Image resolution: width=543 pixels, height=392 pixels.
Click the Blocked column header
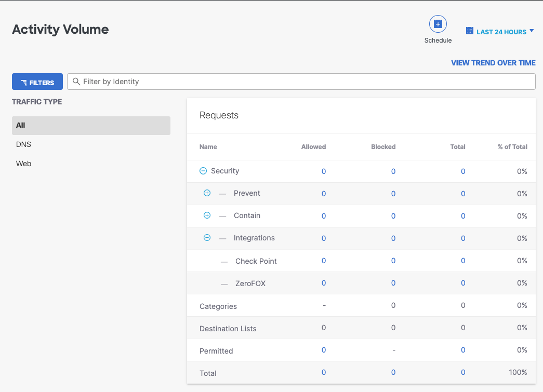pos(383,147)
